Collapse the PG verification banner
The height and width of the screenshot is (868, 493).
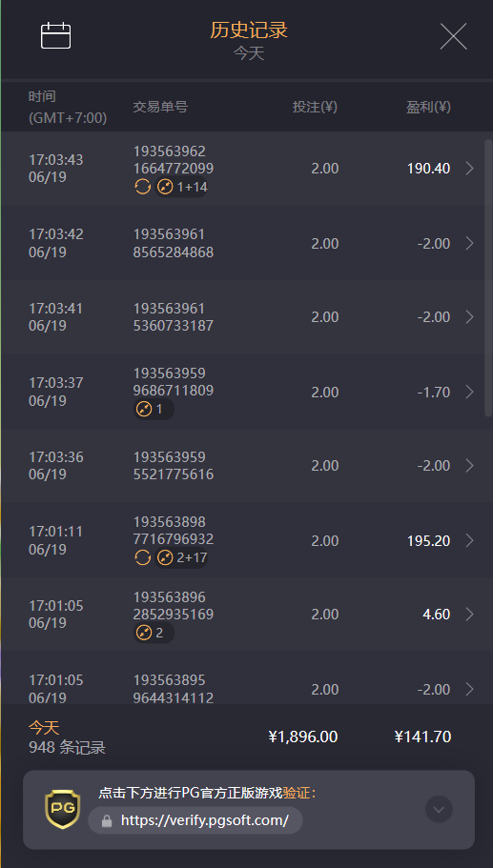(x=439, y=809)
